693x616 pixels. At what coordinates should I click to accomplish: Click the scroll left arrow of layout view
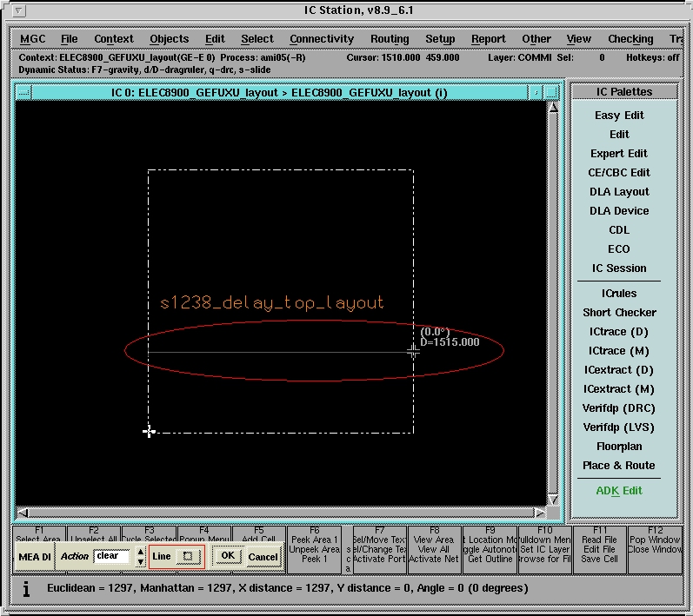tap(23, 513)
